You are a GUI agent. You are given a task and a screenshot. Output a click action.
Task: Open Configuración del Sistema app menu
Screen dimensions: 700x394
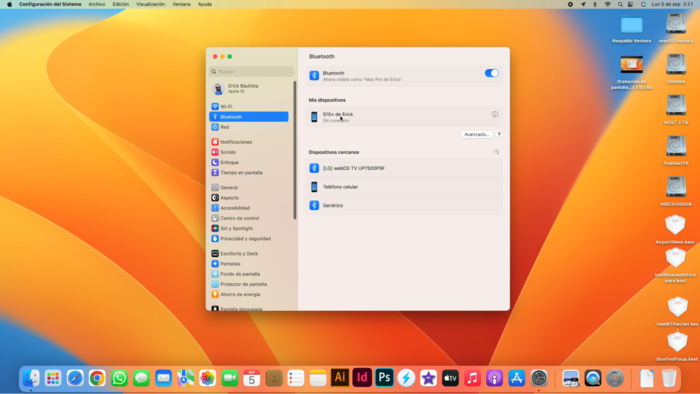(50, 4)
